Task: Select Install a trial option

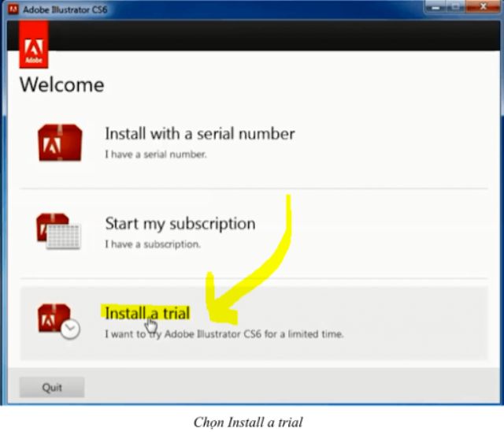Action: 147,313
